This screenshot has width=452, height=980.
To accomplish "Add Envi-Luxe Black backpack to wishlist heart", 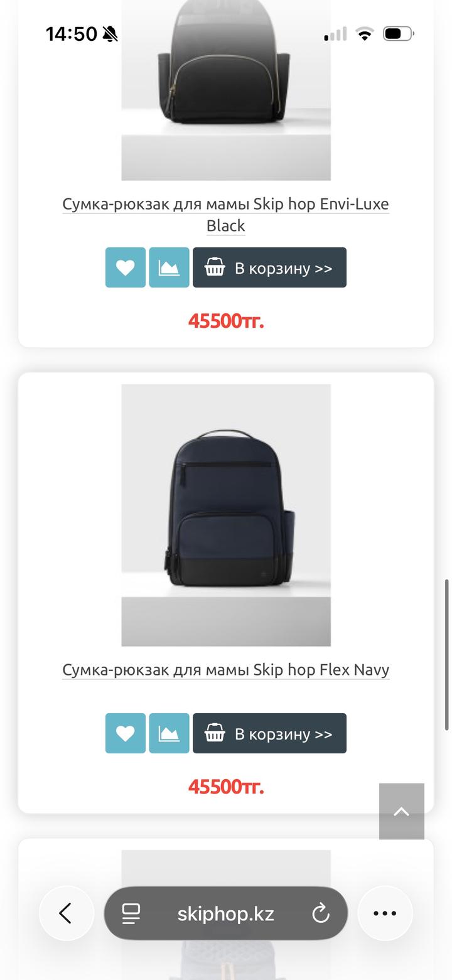I will (126, 267).
